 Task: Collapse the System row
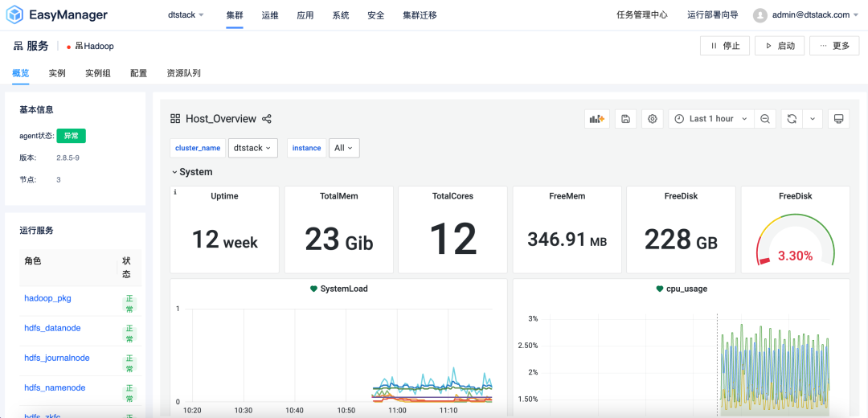[x=192, y=172]
